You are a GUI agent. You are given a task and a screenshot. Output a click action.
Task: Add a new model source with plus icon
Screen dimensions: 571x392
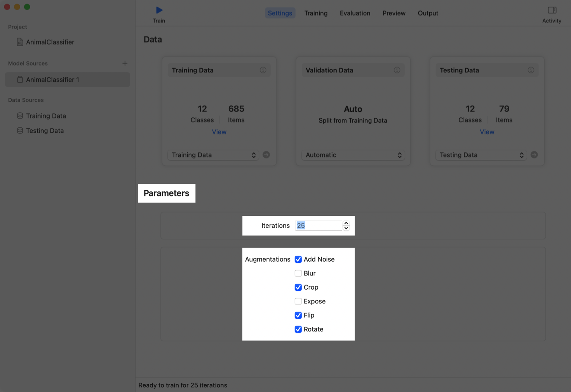tap(125, 63)
